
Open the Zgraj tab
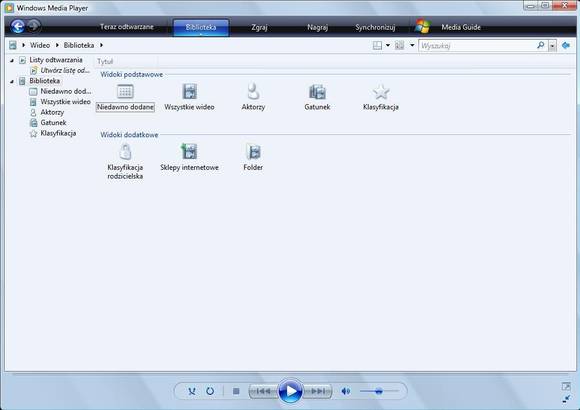click(259, 27)
